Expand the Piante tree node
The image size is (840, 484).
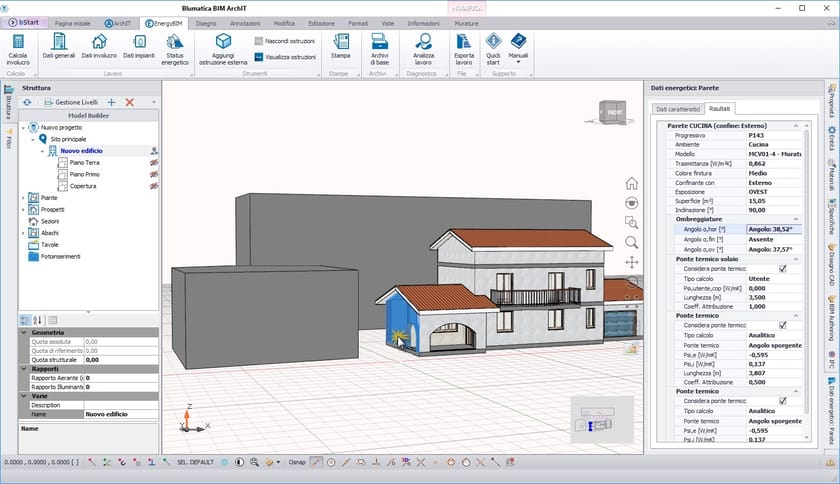coord(24,198)
